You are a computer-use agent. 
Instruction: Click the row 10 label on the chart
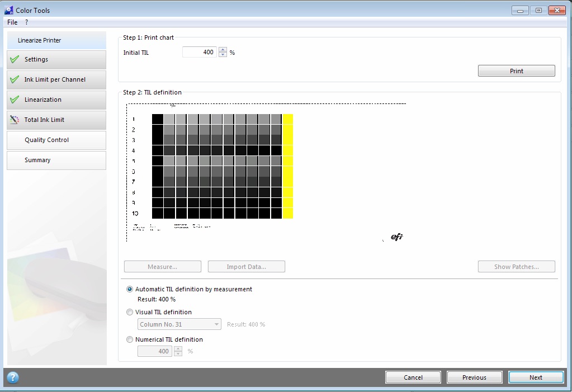click(135, 214)
